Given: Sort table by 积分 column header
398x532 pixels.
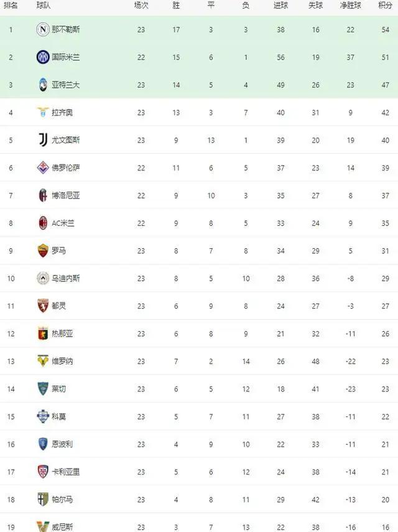Looking at the screenshot, I should pyautogui.click(x=385, y=5).
